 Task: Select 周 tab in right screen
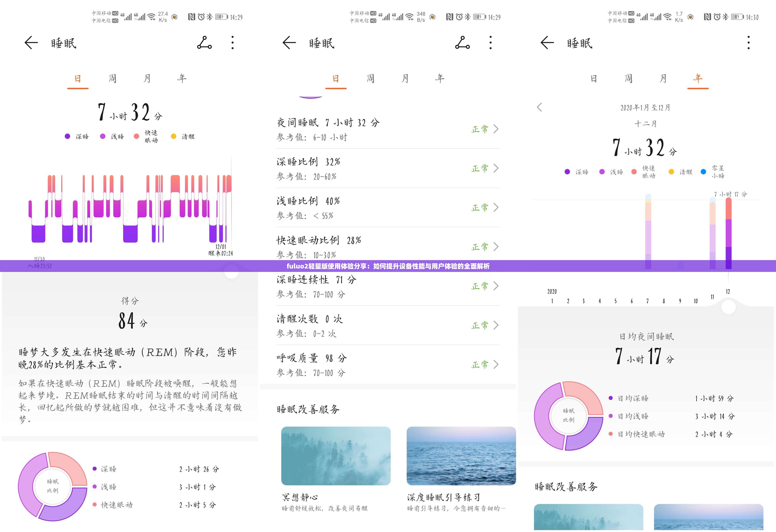point(628,79)
